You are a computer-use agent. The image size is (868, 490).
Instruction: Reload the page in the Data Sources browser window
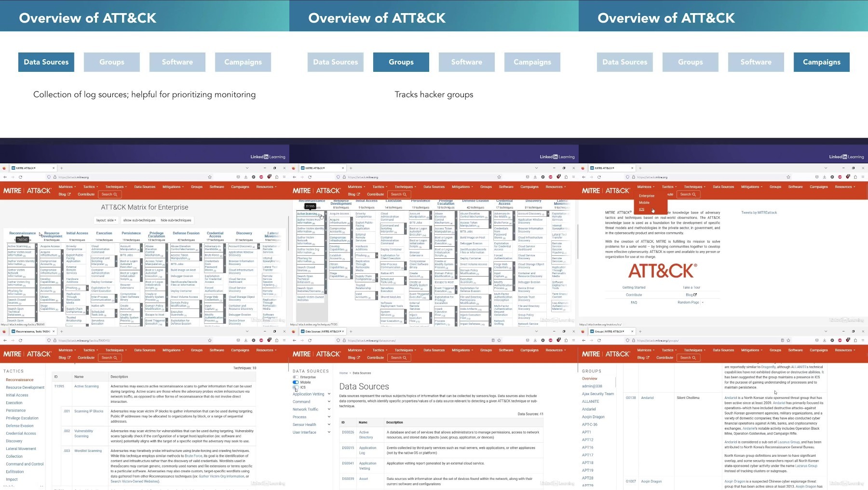click(x=310, y=340)
